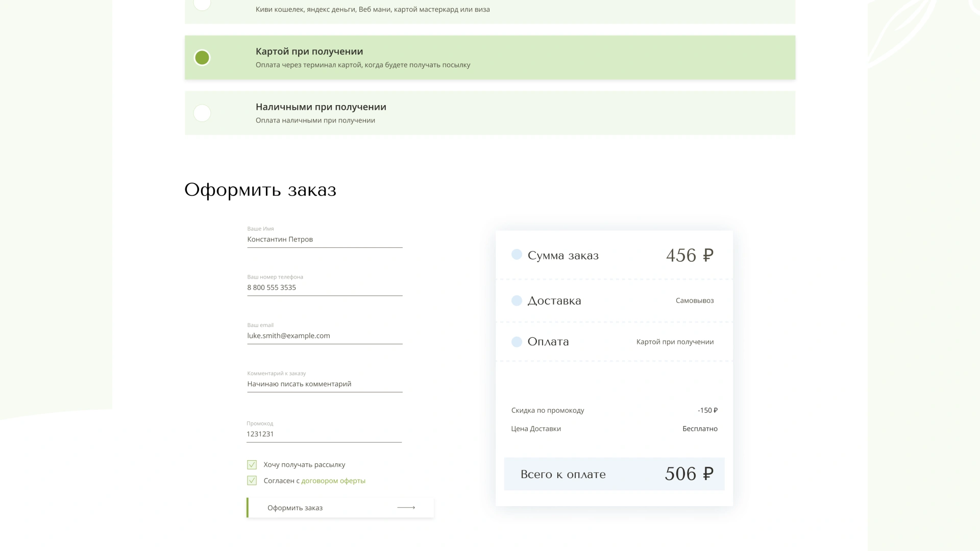
Task: Select the 'Наличными при получении' radio button
Action: point(202,113)
